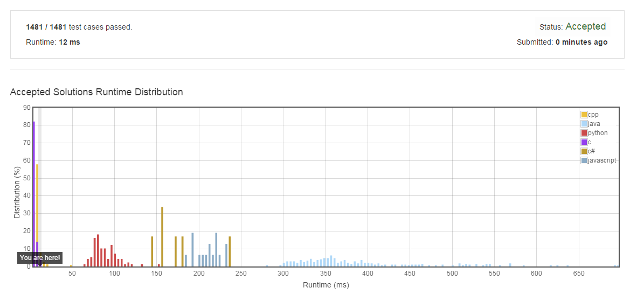The height and width of the screenshot is (295, 644).
Task: Click the tall purple c bar near 80%
Action: (x=33, y=194)
